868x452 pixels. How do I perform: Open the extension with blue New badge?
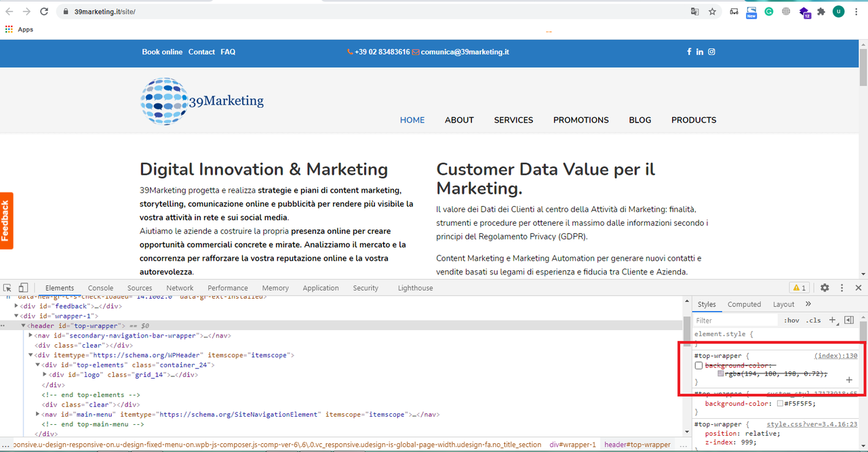[751, 12]
